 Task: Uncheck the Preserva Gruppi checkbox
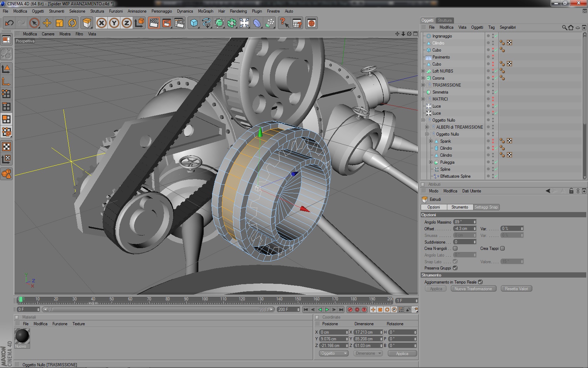pyautogui.click(x=455, y=268)
